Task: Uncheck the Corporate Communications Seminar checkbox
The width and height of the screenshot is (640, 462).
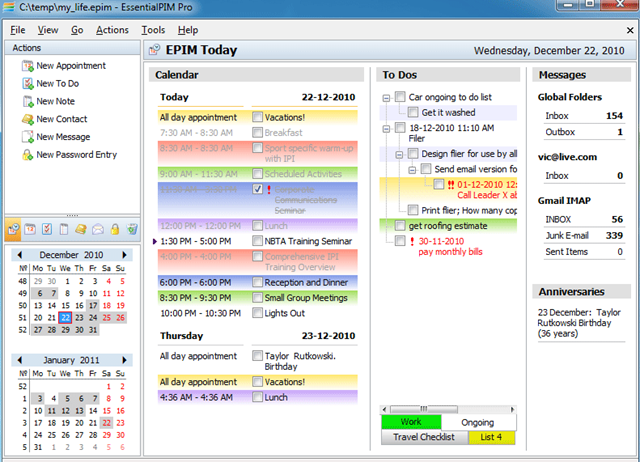Action: point(257,189)
